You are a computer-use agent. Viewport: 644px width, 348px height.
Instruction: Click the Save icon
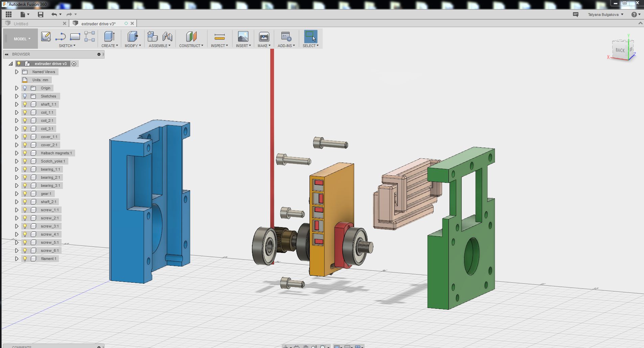(x=41, y=14)
